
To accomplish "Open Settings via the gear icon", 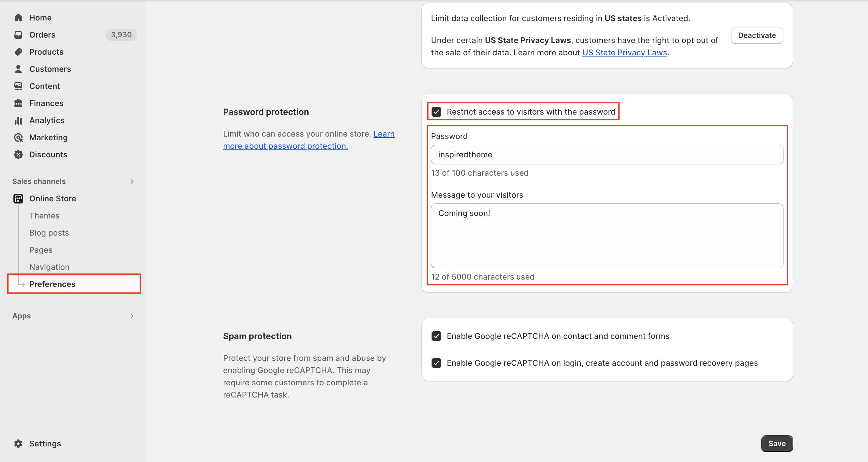I will (x=18, y=443).
